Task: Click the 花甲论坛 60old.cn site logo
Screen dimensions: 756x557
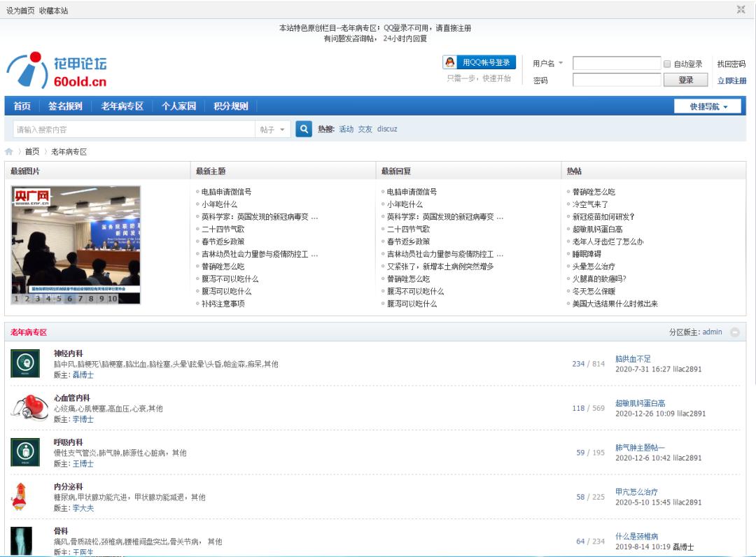Action: (57, 71)
